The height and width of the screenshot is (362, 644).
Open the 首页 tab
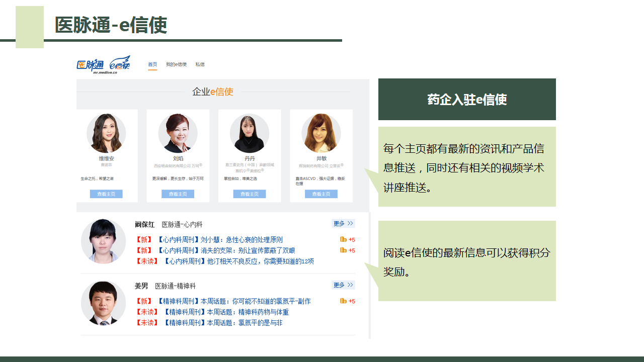point(152,64)
